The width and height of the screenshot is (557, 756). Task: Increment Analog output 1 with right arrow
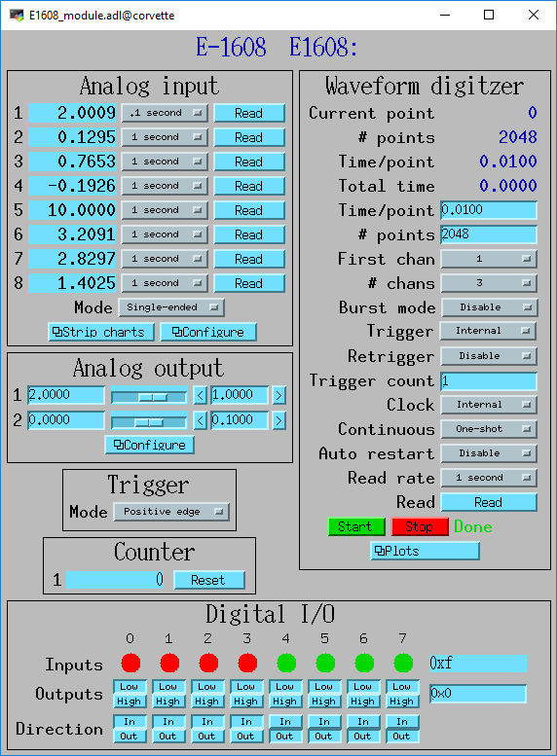278,396
